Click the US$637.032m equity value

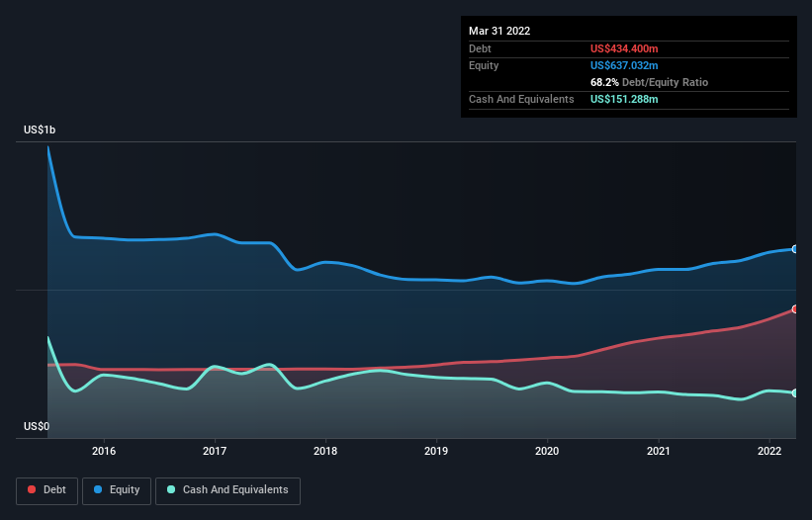point(624,65)
